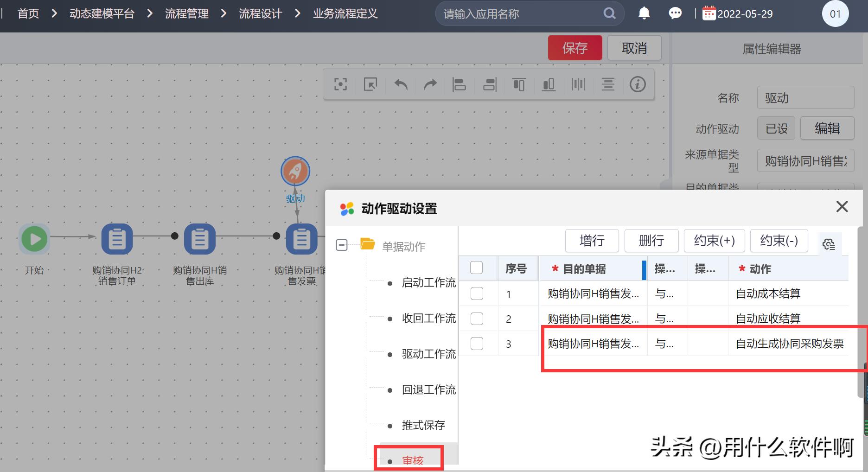This screenshot has width=868, height=472.
Task: Open the info icon at the toolbar's right end
Action: coord(638,84)
